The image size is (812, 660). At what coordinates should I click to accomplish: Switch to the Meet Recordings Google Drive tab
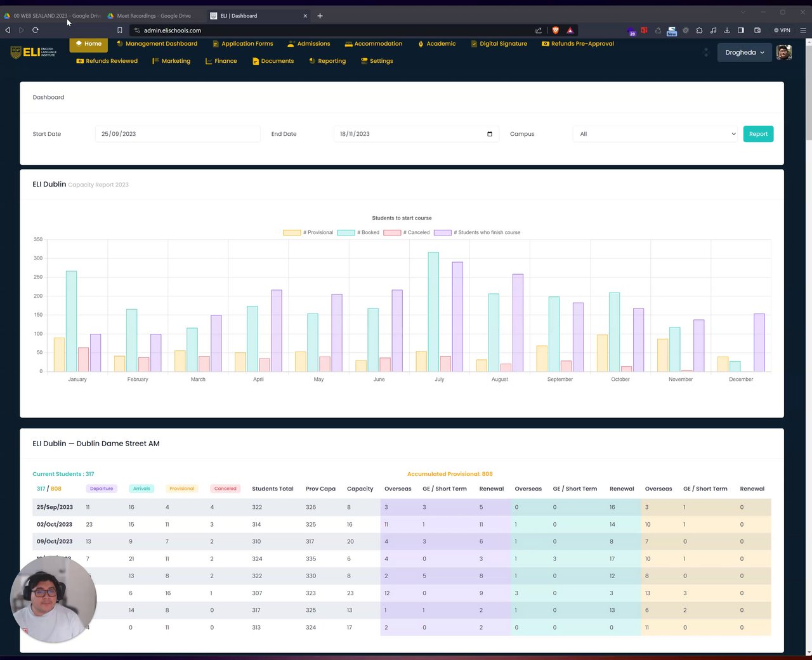(x=153, y=16)
